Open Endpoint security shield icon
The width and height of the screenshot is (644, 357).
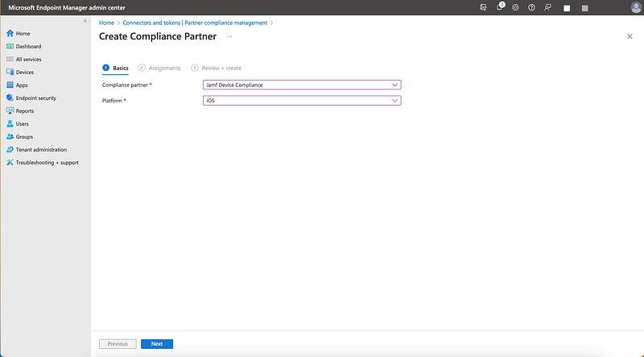[10, 98]
